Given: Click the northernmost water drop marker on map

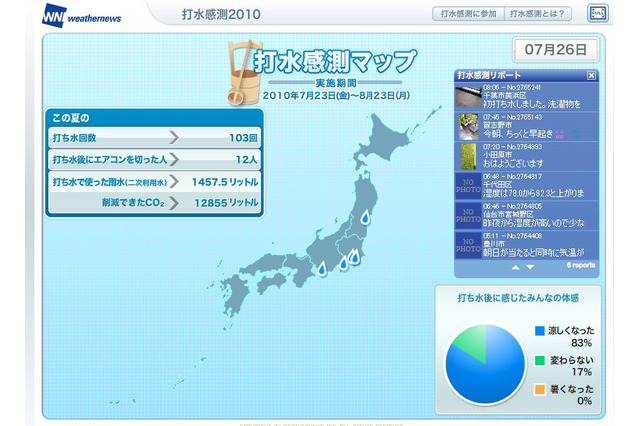Looking at the screenshot, I should coord(365,218).
